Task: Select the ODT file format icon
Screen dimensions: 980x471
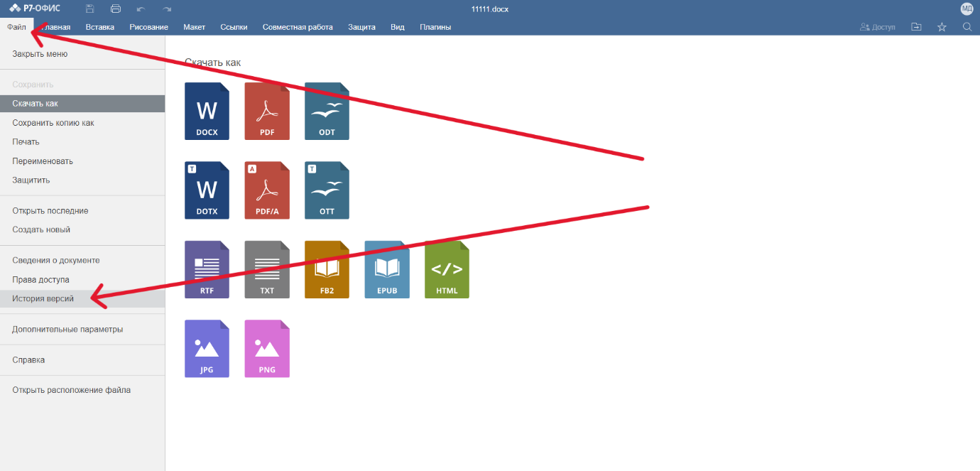Action: tap(327, 111)
